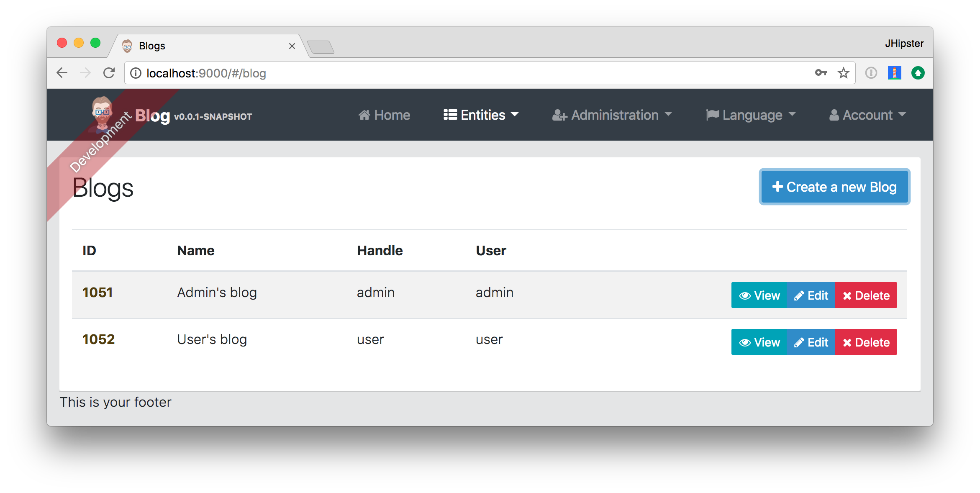This screenshot has height=493, width=980.
Task: View the Admin's blog entry
Action: click(x=759, y=295)
